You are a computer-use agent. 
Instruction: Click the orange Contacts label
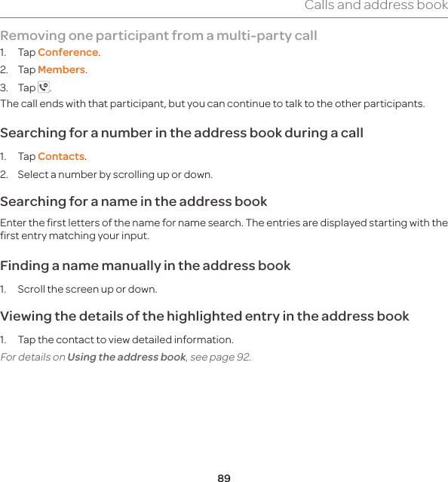61,156
